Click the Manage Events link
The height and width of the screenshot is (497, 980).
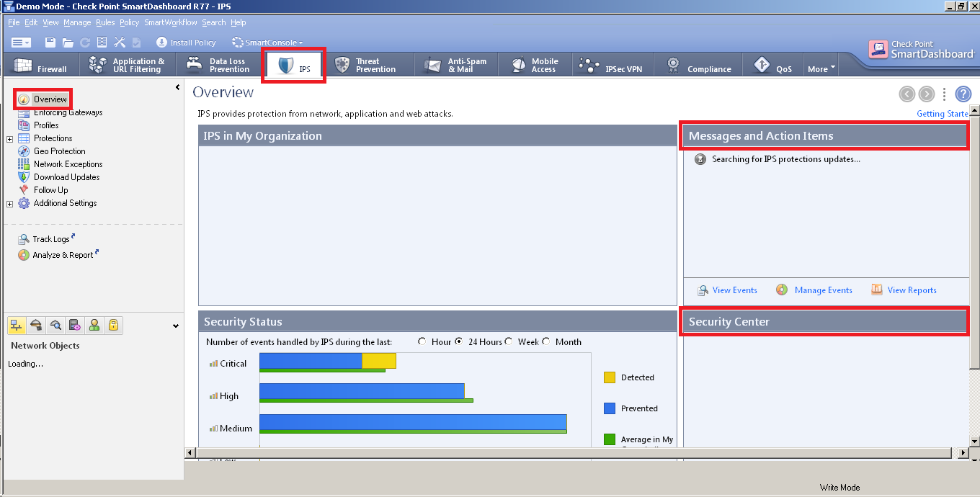[823, 290]
